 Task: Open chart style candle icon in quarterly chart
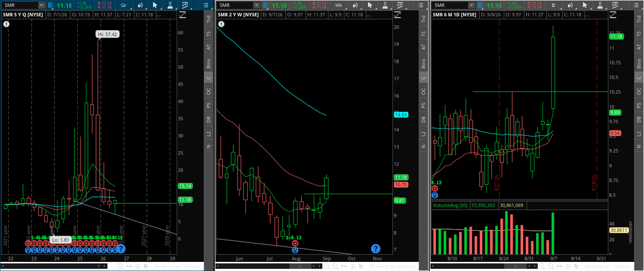pyautogui.click(x=141, y=5)
